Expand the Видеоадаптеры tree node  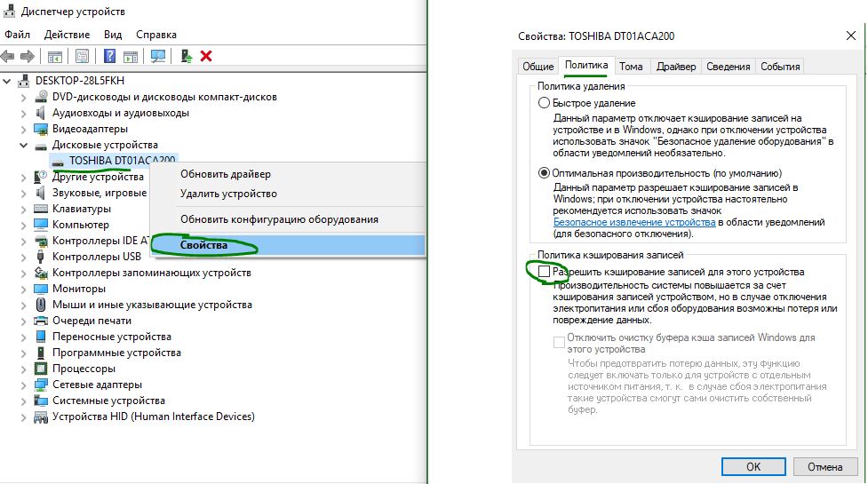click(x=24, y=129)
